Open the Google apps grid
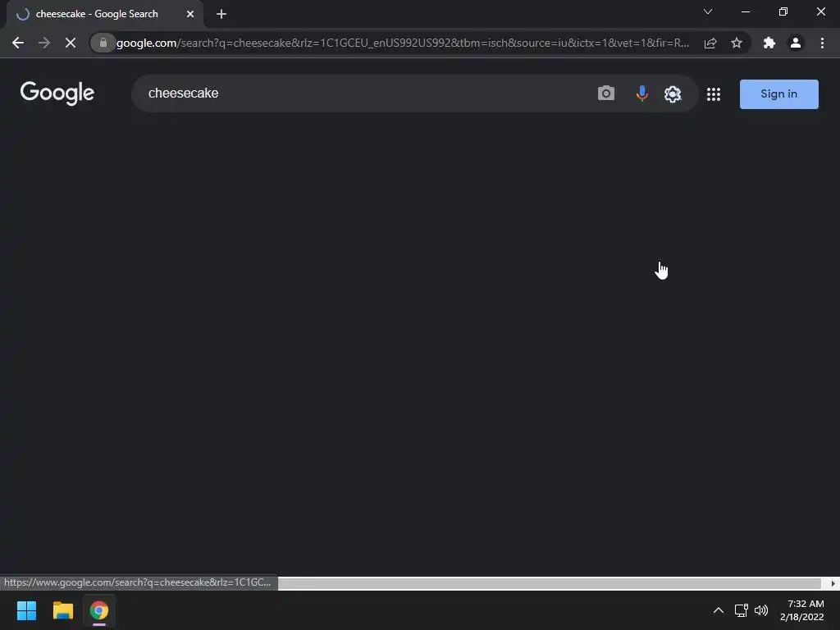840x630 pixels. pos(714,94)
